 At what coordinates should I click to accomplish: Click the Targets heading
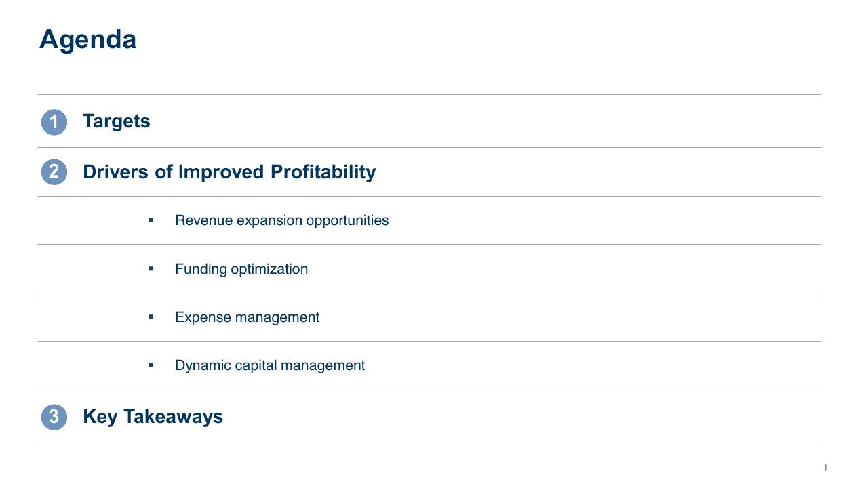117,121
